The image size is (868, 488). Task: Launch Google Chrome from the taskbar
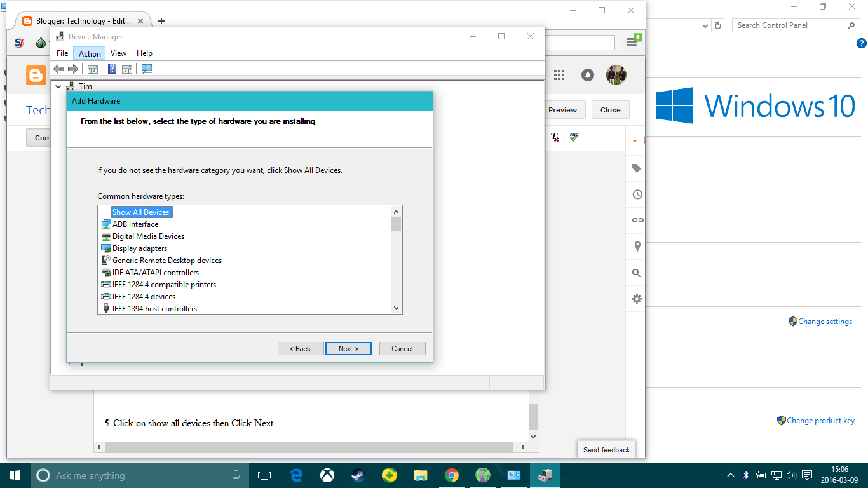pyautogui.click(x=452, y=475)
